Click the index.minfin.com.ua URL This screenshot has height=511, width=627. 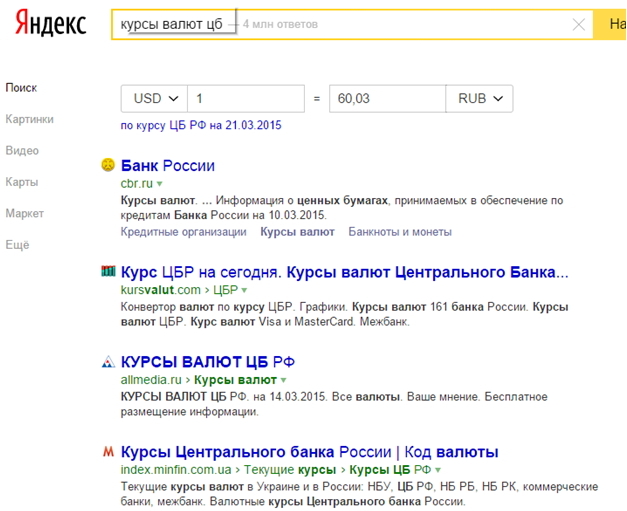[x=176, y=469]
